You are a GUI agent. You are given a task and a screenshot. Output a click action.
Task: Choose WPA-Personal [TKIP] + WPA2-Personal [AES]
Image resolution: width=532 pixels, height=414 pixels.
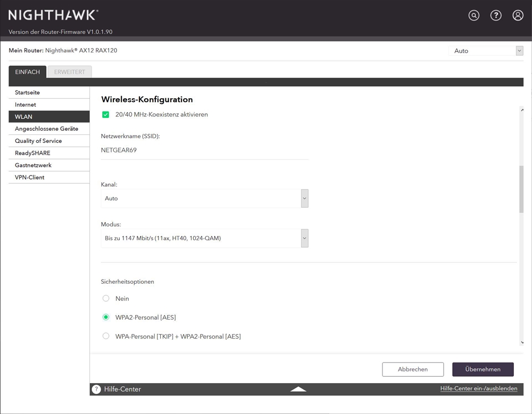(106, 336)
